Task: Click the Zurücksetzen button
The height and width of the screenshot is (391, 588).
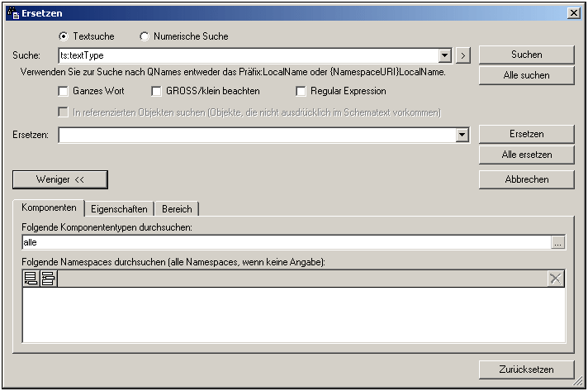Action: 527,370
